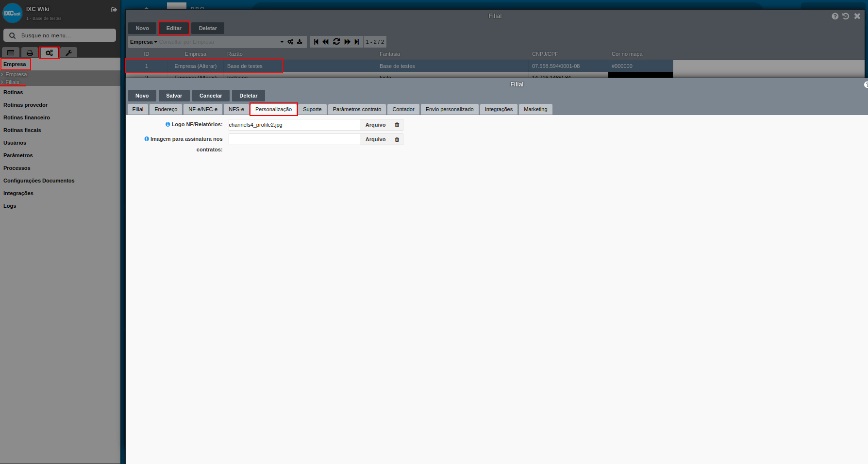Expand the Rotinas financeiro menu section
The height and width of the screenshot is (464, 868).
coord(27,117)
